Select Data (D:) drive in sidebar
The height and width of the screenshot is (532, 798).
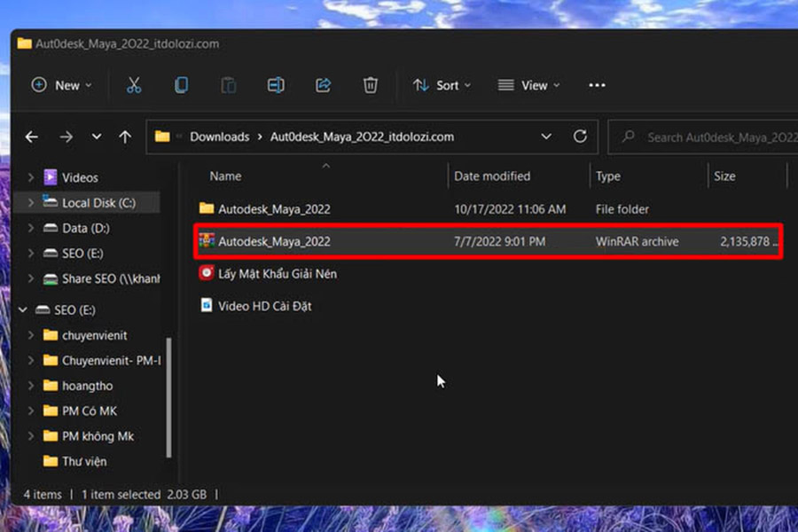(85, 228)
